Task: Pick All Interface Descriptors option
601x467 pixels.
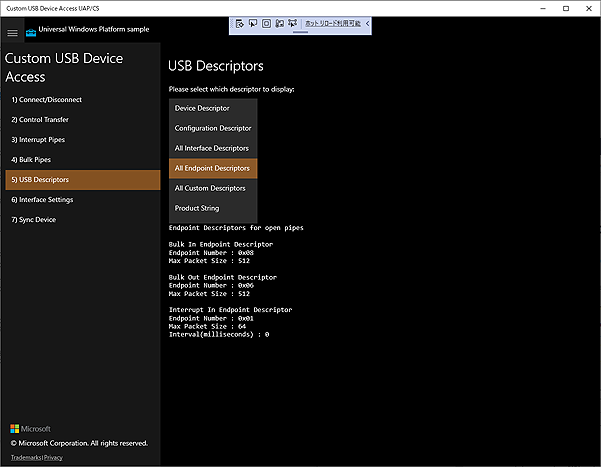Action: [212, 148]
